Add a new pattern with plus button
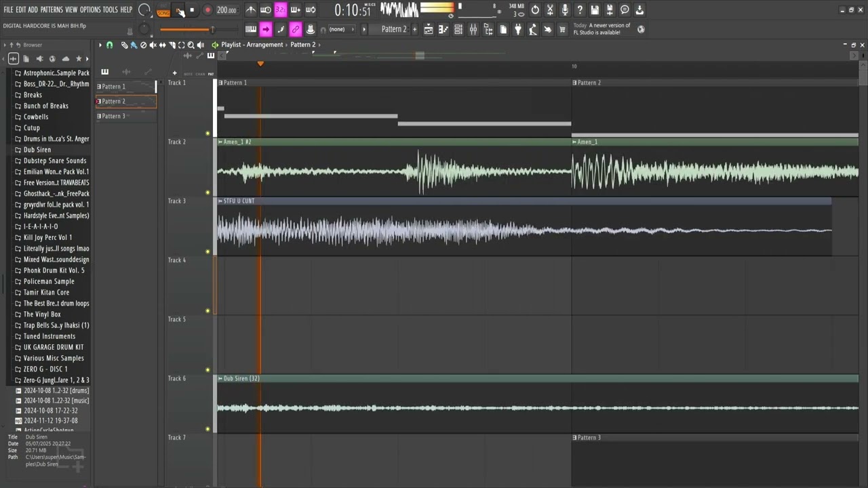 point(414,29)
